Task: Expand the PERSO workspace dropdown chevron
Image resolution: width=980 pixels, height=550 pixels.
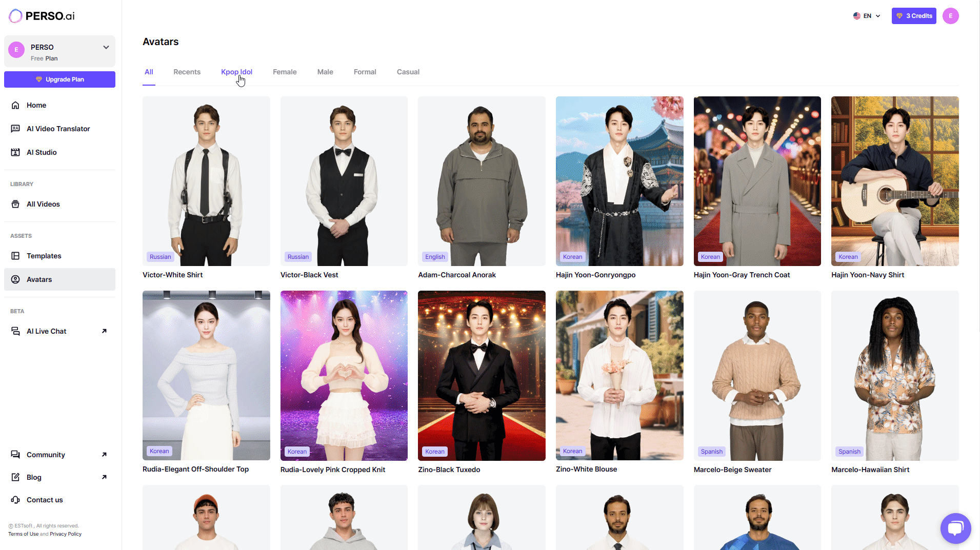Action: 106,47
